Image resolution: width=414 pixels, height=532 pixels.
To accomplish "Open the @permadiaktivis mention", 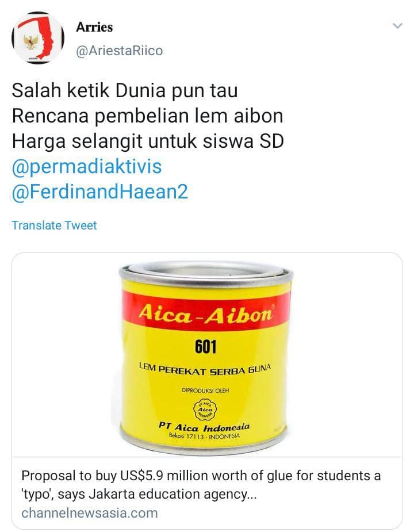I will coord(87,167).
